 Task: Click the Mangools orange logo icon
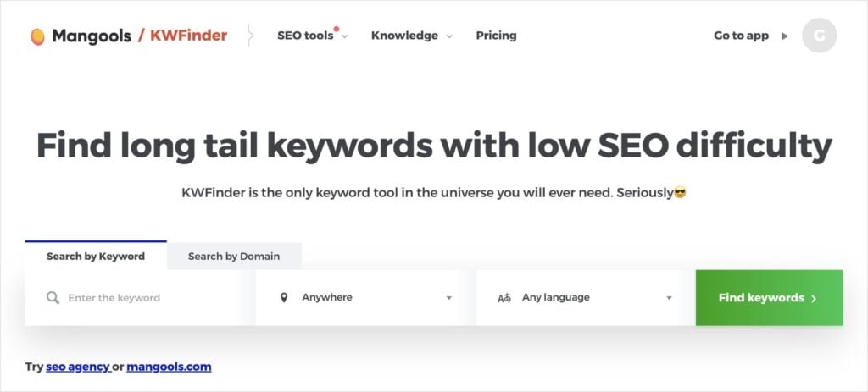(x=37, y=36)
